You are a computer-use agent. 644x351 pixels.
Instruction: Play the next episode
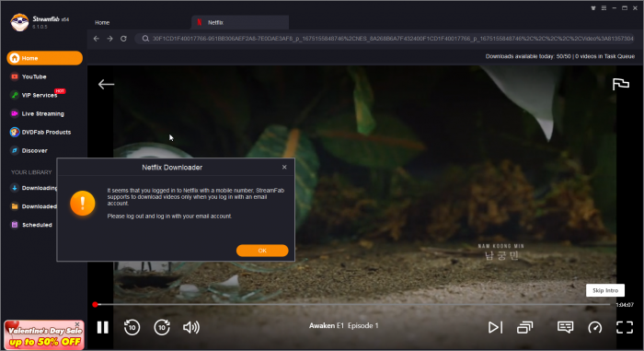point(495,328)
